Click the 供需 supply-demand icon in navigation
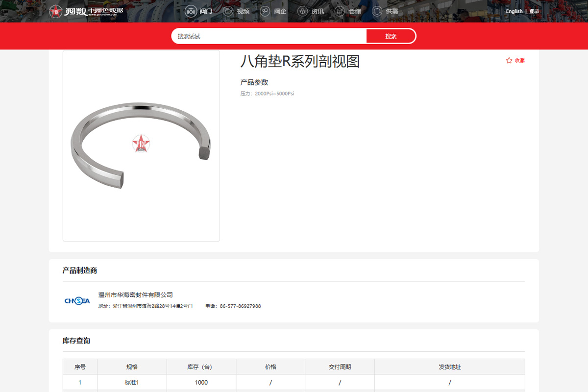Screen dimensions: 588x392 coord(377,11)
